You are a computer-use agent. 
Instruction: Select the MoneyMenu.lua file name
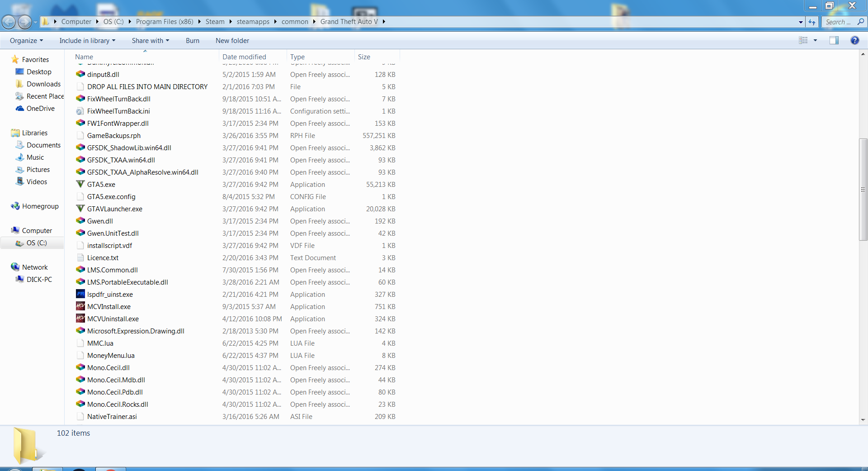click(111, 355)
